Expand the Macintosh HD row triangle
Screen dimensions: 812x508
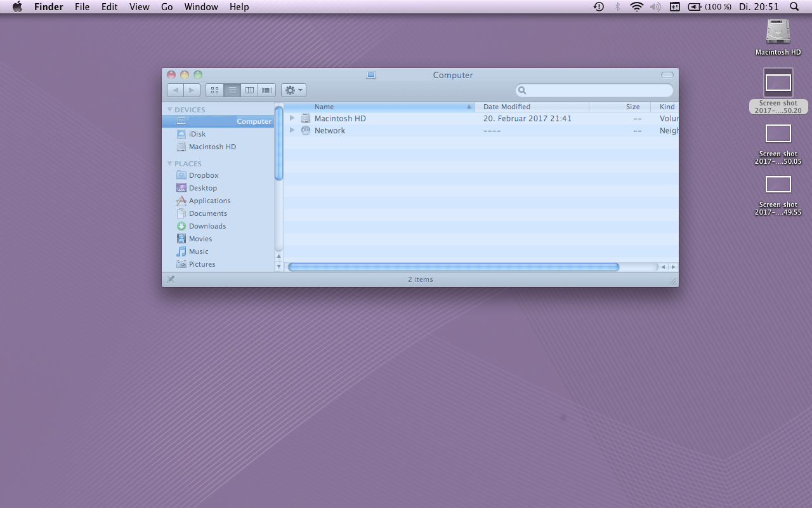pos(292,118)
